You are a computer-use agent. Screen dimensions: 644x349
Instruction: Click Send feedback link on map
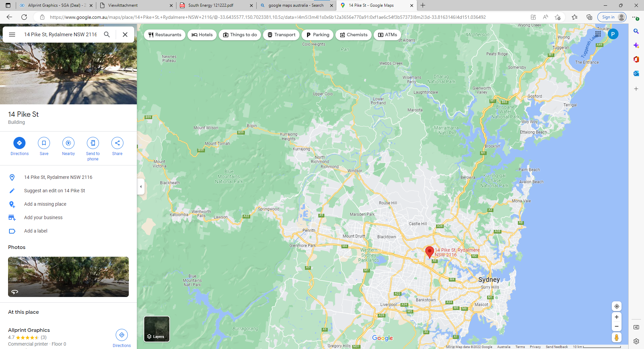tap(556, 347)
